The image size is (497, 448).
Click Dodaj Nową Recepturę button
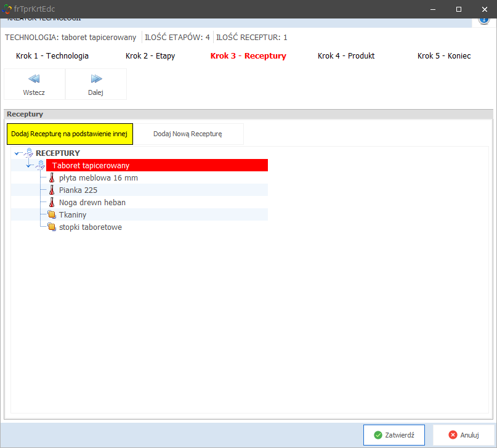[x=187, y=134]
